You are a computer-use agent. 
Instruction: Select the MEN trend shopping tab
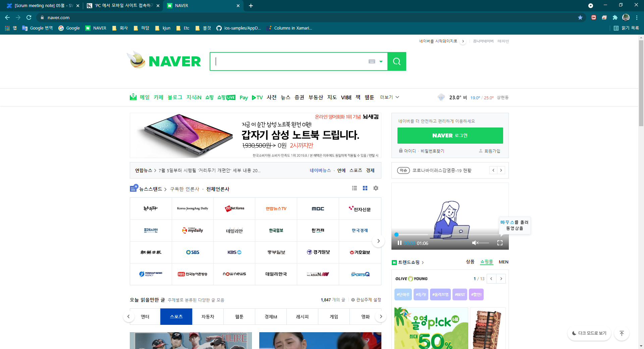click(503, 262)
